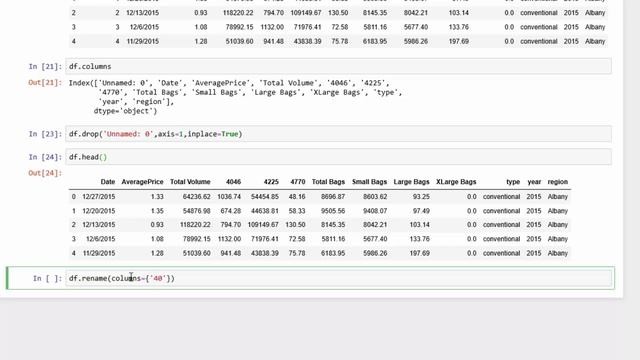The height and width of the screenshot is (360, 640).
Task: Select the In [21]: prompt label
Action: [x=45, y=66]
